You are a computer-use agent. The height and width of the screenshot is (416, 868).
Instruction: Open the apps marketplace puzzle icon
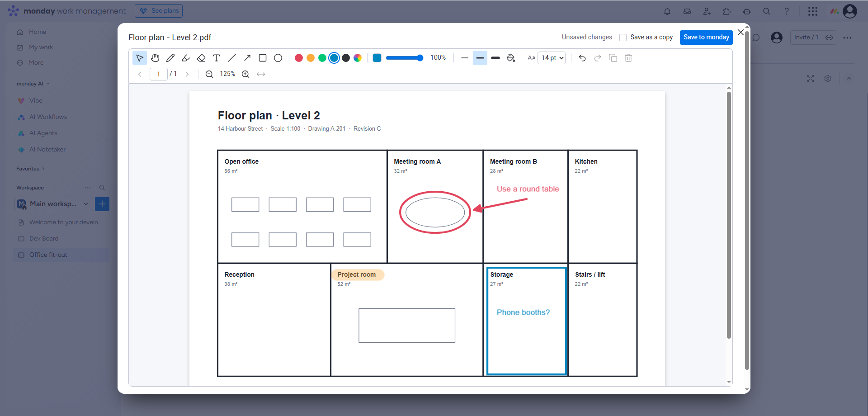(x=727, y=11)
